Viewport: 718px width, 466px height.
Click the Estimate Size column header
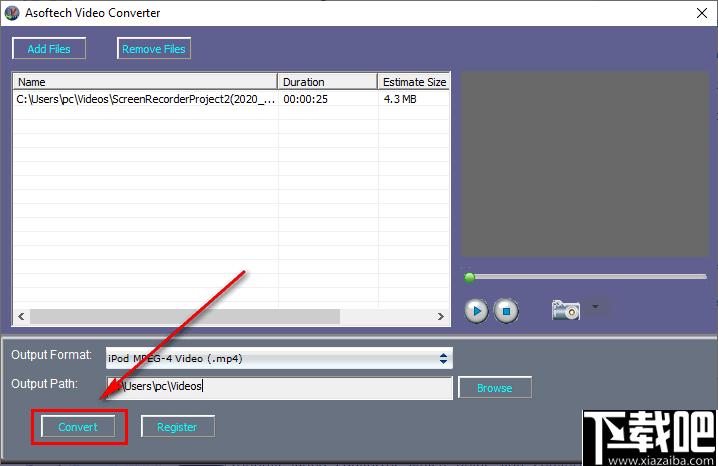pos(413,82)
